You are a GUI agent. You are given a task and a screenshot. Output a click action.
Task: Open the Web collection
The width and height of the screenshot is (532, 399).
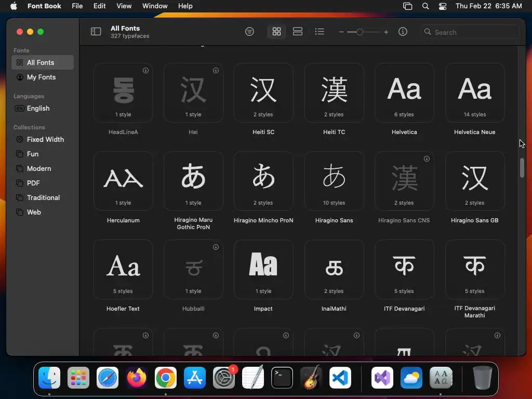click(43, 212)
